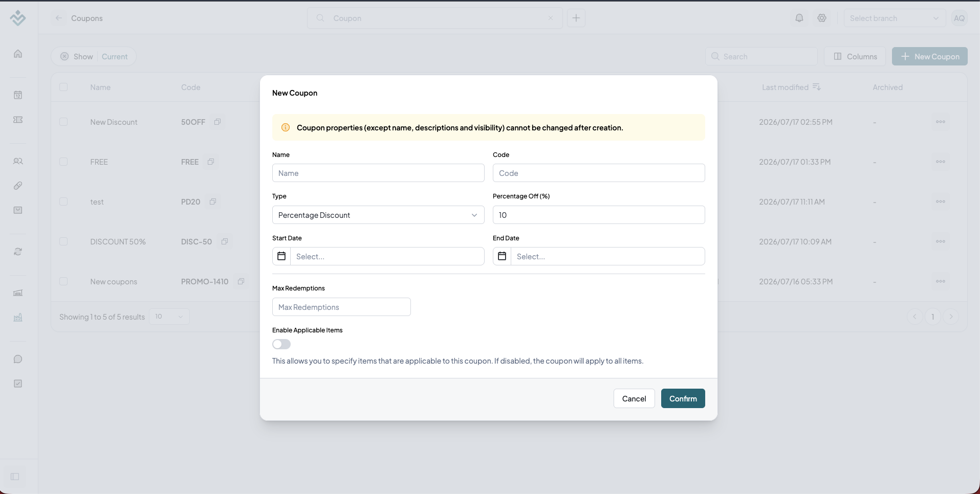The width and height of the screenshot is (980, 494).
Task: Copy the FREE coupon code
Action: tap(211, 162)
